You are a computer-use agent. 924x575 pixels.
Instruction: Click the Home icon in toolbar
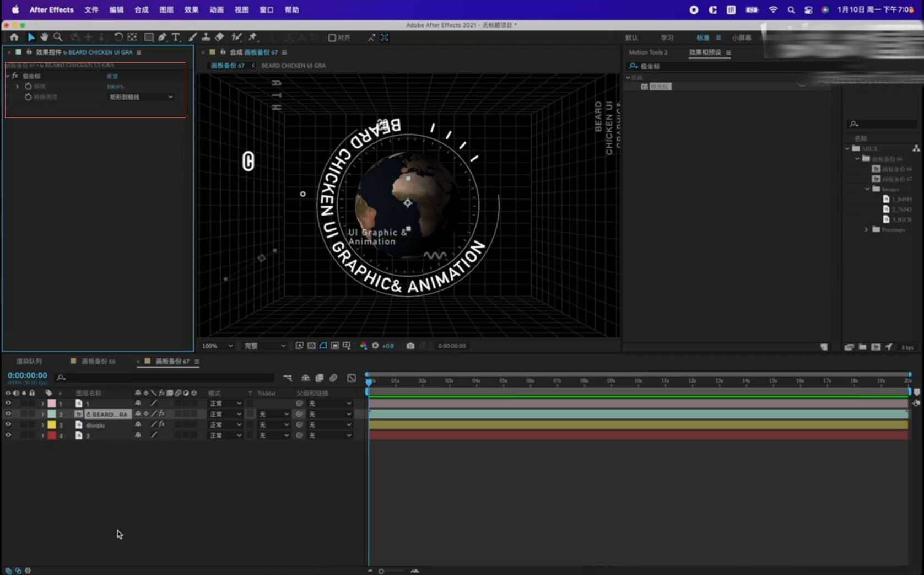(14, 37)
